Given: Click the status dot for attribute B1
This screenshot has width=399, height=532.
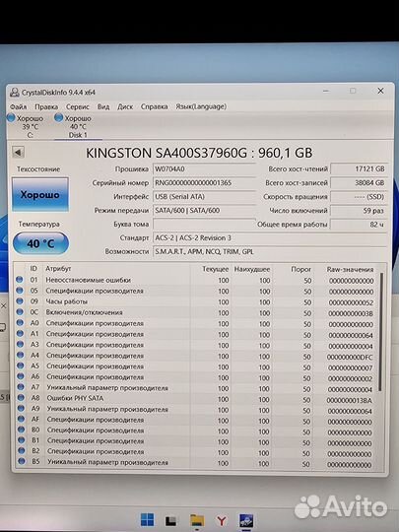Looking at the screenshot, I should (22, 440).
